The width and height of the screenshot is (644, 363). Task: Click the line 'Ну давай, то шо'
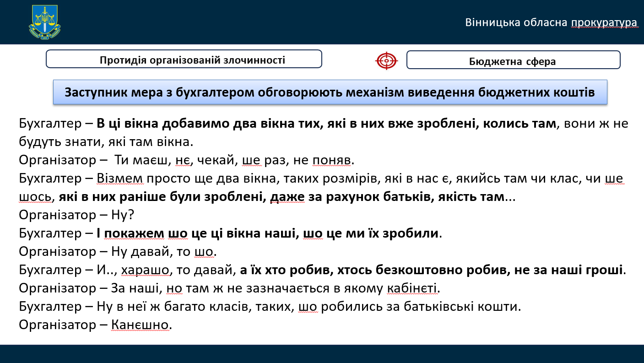pyautogui.click(x=162, y=252)
